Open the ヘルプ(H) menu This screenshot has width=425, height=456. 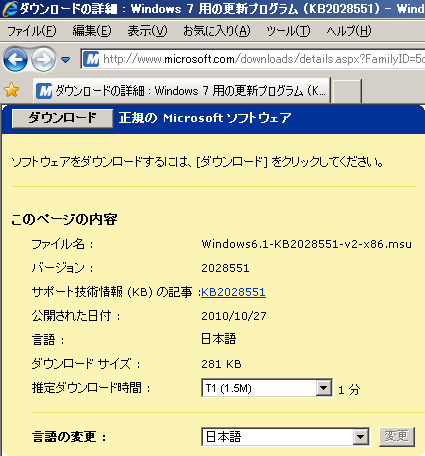tap(349, 31)
